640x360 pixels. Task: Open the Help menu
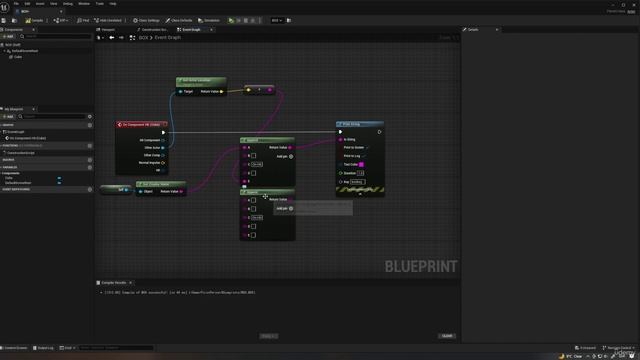click(113, 4)
